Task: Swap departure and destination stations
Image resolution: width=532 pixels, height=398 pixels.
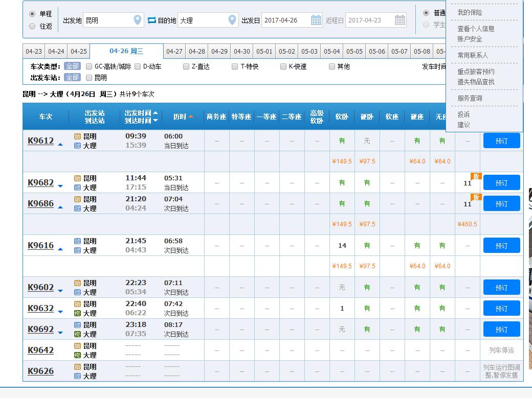Action: click(151, 20)
